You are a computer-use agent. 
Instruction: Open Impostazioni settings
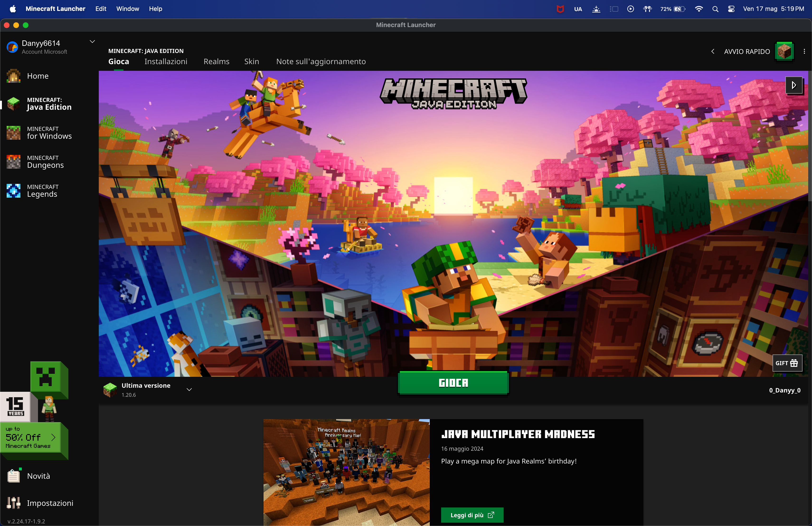[49, 503]
